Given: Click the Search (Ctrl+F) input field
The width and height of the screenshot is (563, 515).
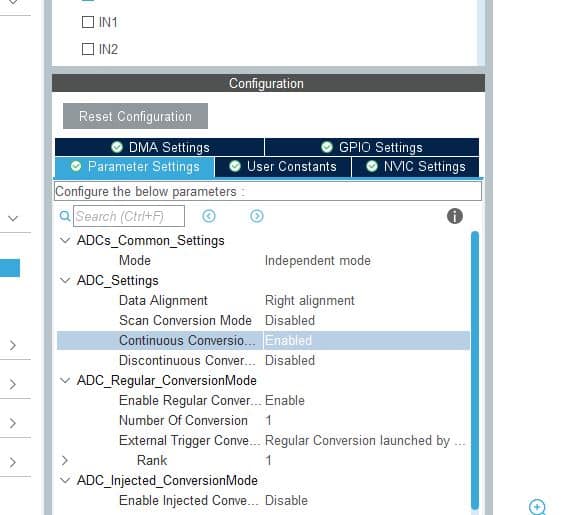Looking at the screenshot, I should click(x=129, y=216).
